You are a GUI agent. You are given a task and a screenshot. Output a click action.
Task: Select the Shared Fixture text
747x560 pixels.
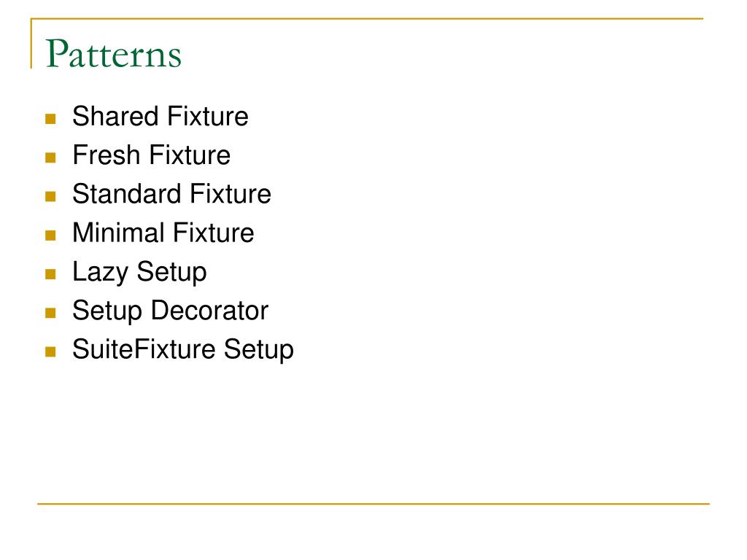[160, 116]
